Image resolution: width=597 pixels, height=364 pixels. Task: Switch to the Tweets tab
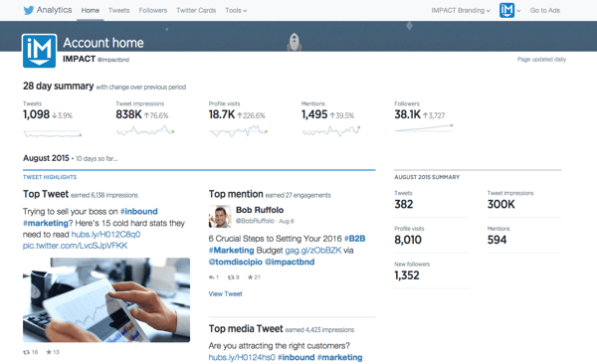pyautogui.click(x=118, y=10)
